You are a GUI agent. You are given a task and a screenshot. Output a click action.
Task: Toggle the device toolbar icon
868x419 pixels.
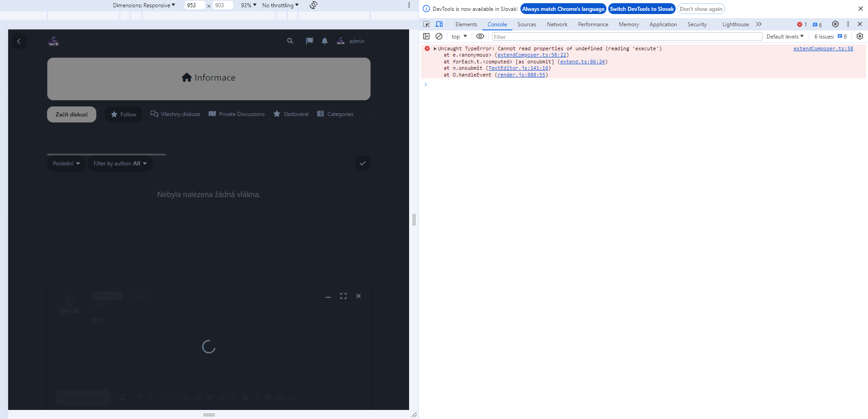click(439, 24)
